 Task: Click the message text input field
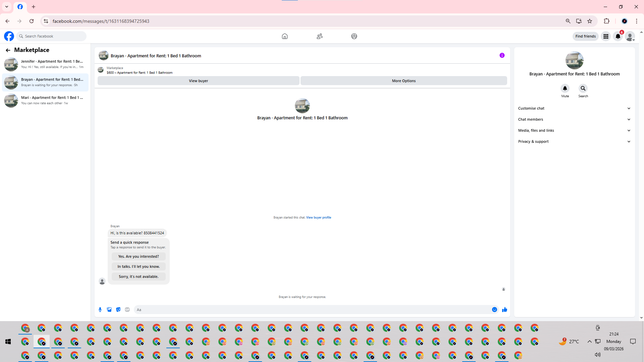(x=312, y=310)
